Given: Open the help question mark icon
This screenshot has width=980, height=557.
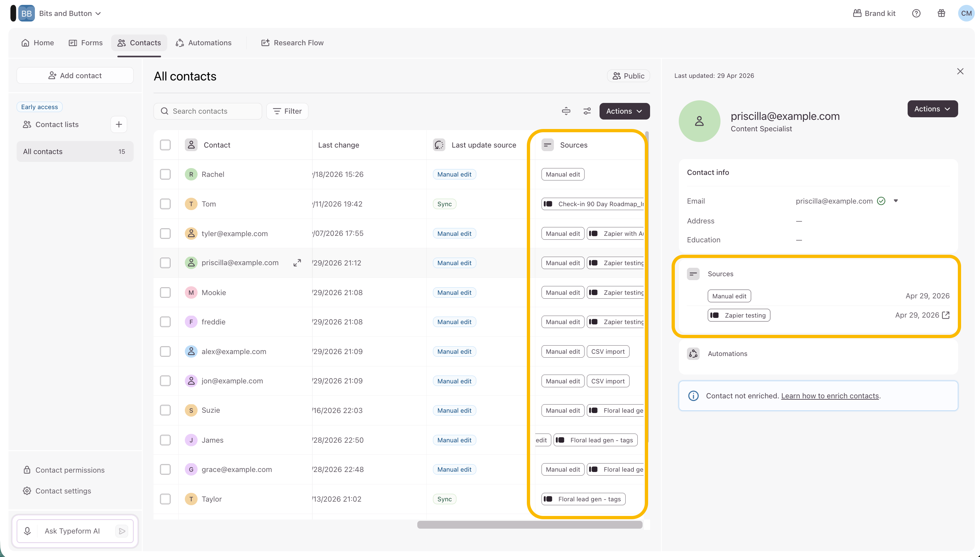Looking at the screenshot, I should [916, 13].
